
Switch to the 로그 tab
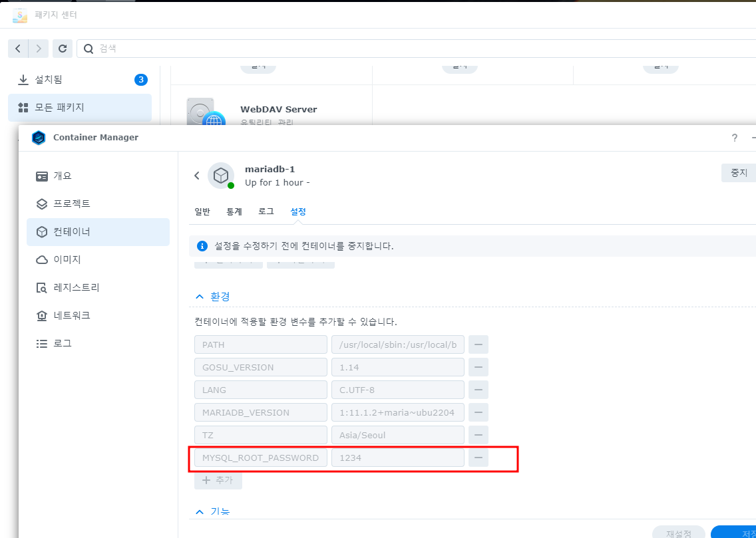pyautogui.click(x=266, y=211)
